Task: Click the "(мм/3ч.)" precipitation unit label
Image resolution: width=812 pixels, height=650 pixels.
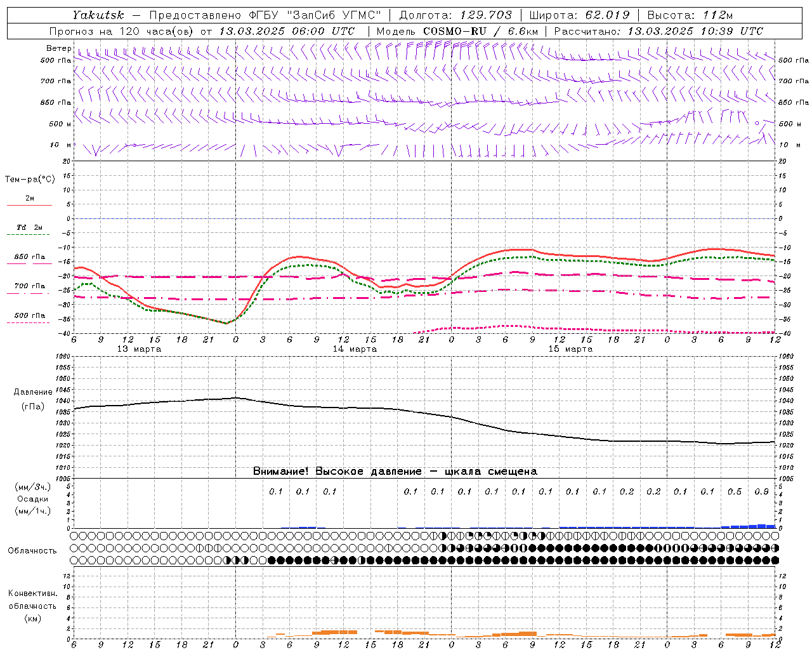Action: pyautogui.click(x=33, y=487)
